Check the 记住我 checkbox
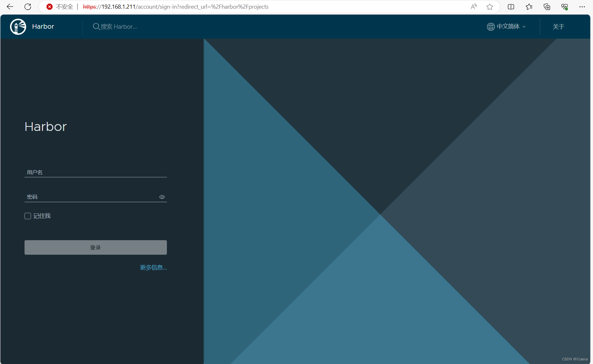Screen dimensions: 593x364 pos(28,216)
